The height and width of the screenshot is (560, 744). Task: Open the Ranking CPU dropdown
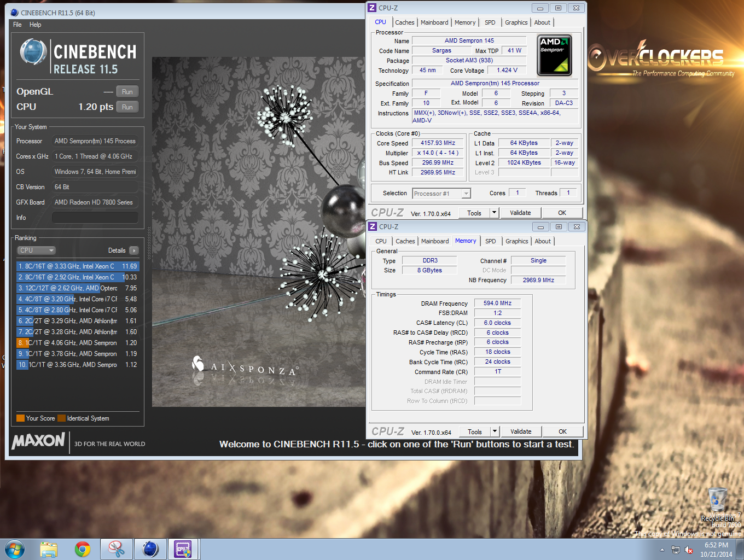tap(37, 250)
